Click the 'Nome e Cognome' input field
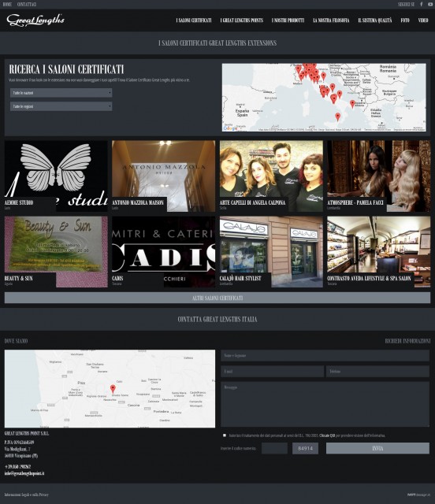Image resolution: width=435 pixels, height=504 pixels. tap(325, 356)
